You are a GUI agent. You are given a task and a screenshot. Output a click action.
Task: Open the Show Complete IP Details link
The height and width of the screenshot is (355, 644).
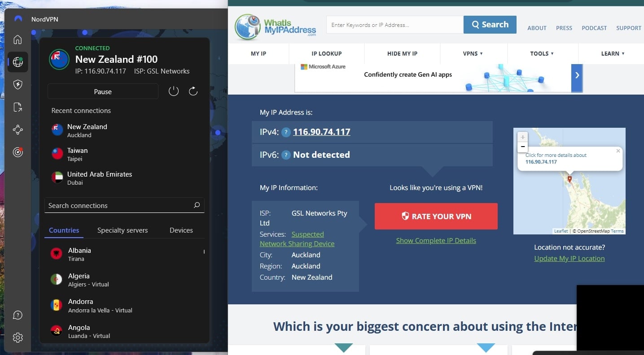point(436,240)
